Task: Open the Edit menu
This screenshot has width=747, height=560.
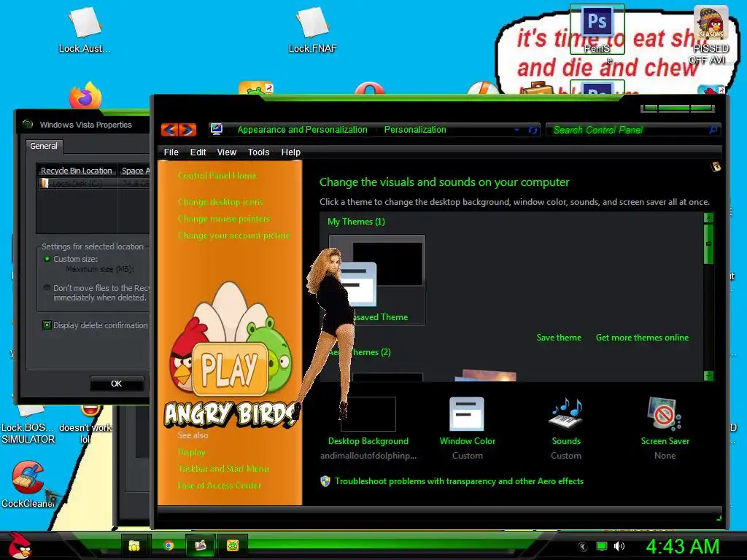Action: click(198, 152)
